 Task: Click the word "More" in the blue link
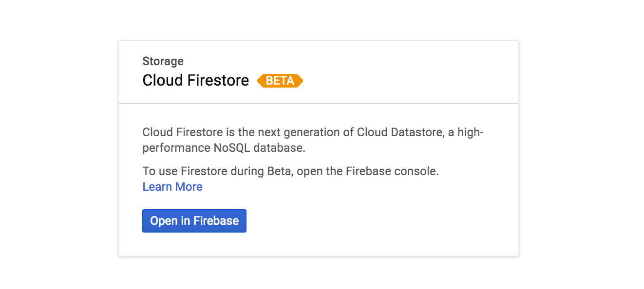point(189,187)
